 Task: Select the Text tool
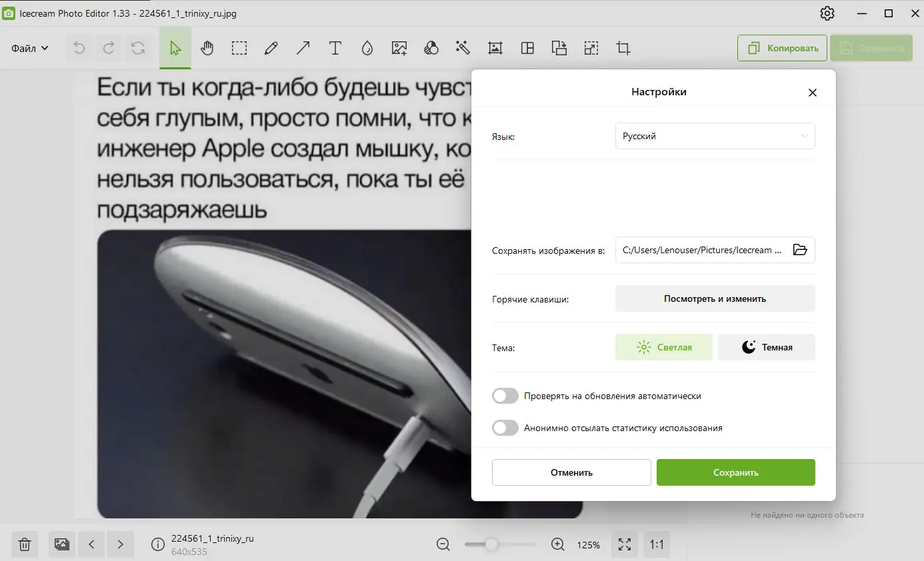[335, 47]
